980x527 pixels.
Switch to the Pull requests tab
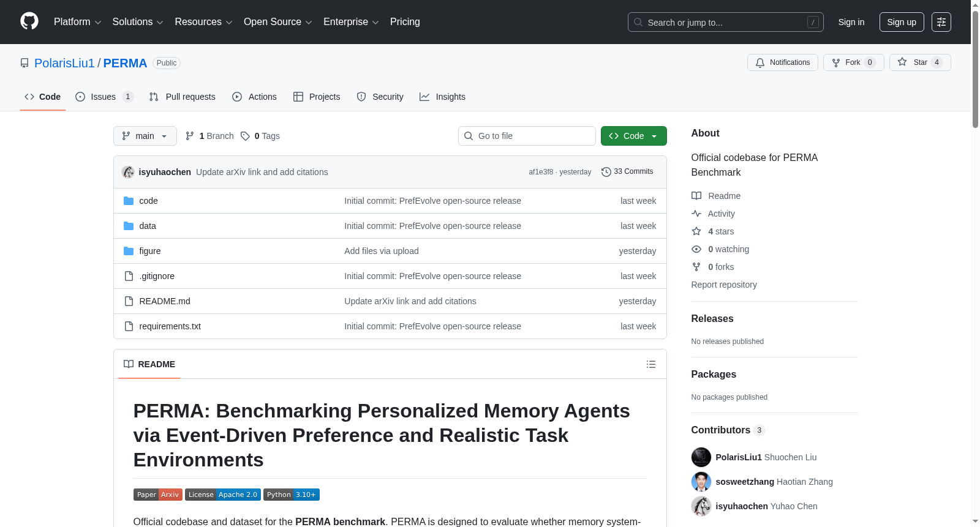183,97
